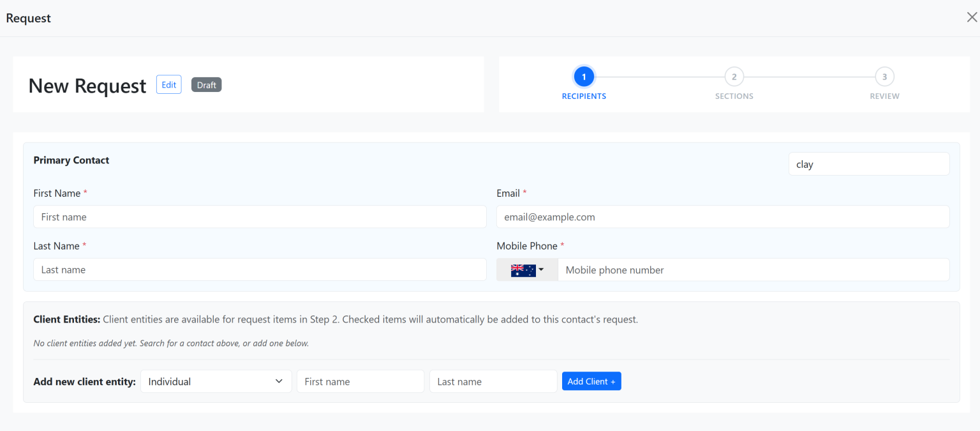Click the Add Client + button
Viewport: 980px width, 431px height.
pyautogui.click(x=591, y=381)
